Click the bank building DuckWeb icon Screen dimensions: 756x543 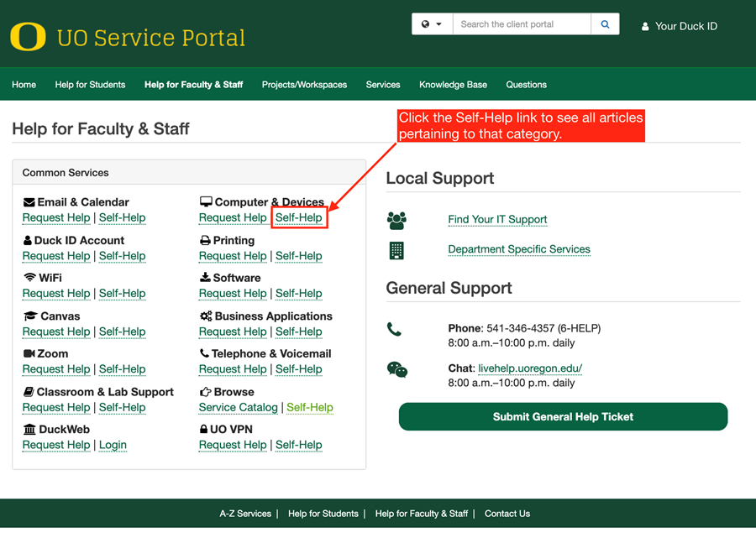[x=29, y=430]
